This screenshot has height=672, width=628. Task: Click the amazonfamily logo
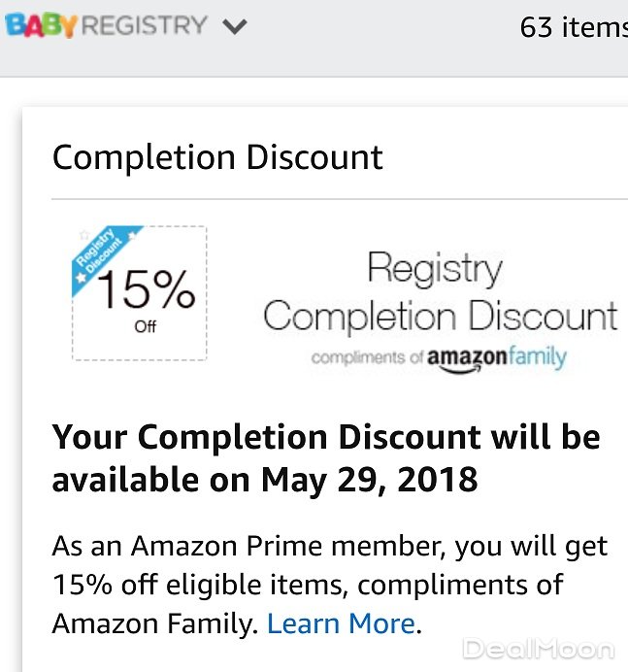(x=496, y=357)
